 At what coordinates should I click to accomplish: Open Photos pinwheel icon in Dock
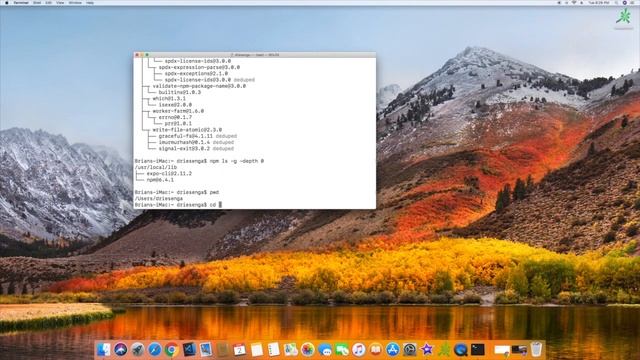308,349
